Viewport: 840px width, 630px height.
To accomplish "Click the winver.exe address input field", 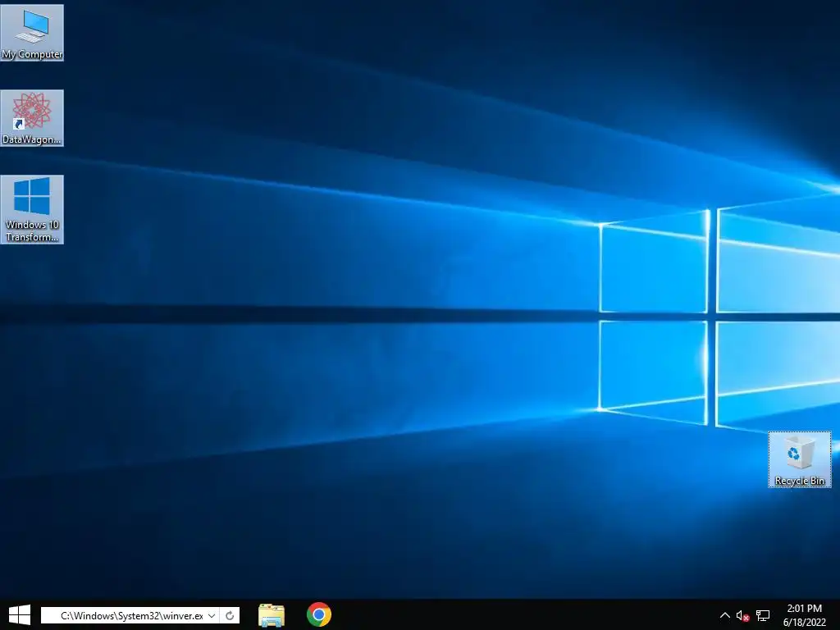I will [x=130, y=615].
